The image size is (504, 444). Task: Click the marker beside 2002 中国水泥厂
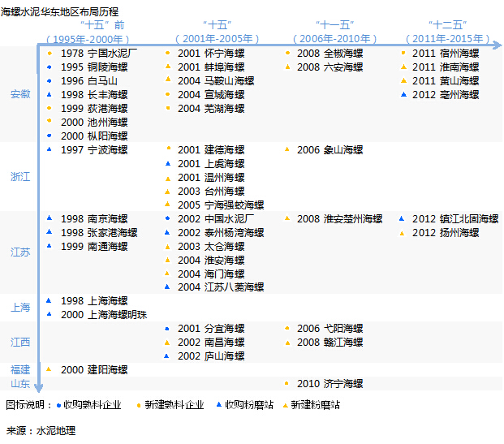[167, 218]
